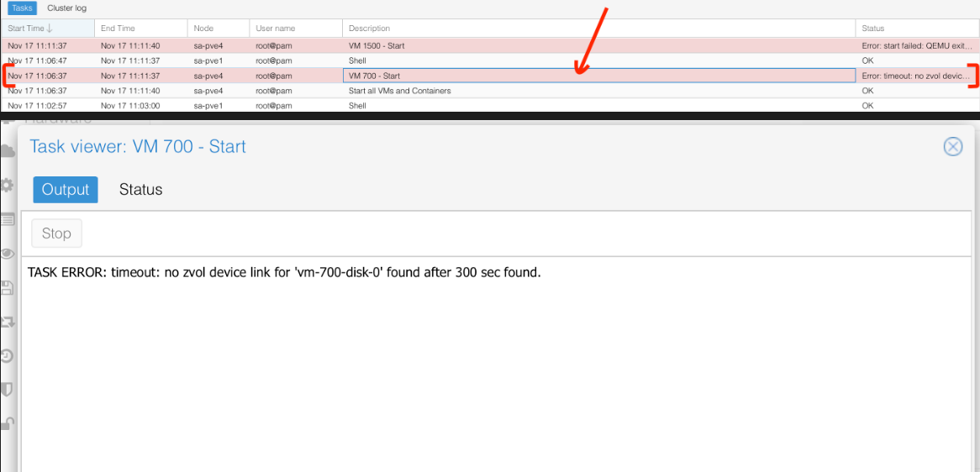Open the Firewall shield sidebar icon
Image resolution: width=980 pixels, height=472 pixels.
pos(8,391)
